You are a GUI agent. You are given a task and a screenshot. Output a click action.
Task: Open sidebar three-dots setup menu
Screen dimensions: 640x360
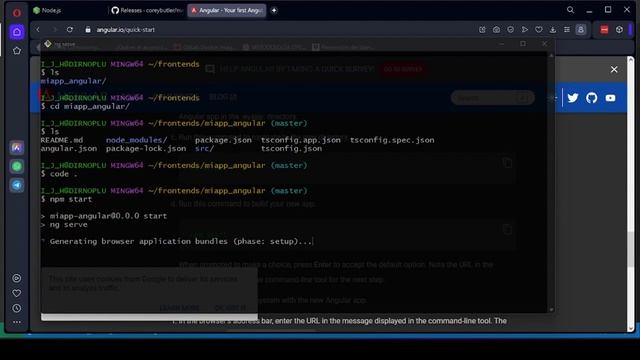[17, 322]
